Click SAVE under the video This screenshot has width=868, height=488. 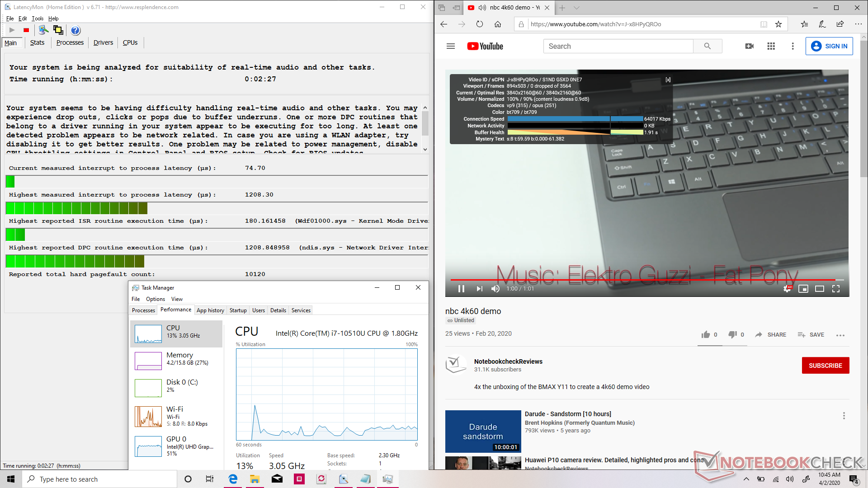click(811, 335)
